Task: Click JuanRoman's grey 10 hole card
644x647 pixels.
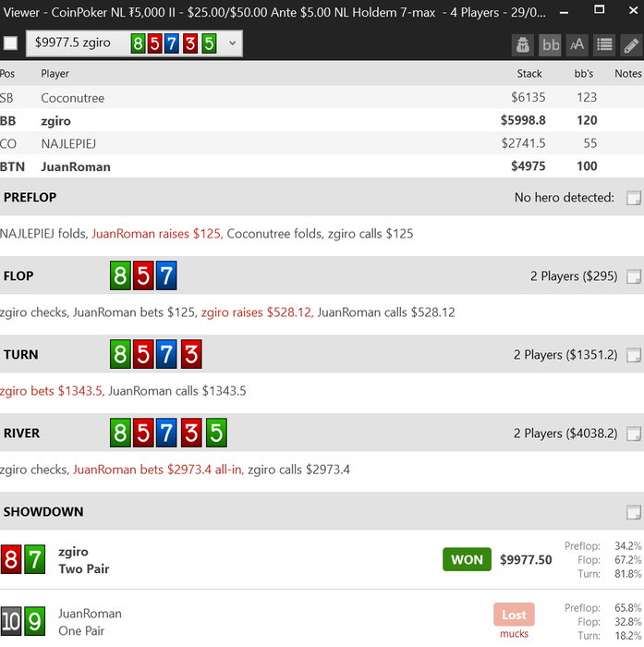Action: tap(11, 621)
